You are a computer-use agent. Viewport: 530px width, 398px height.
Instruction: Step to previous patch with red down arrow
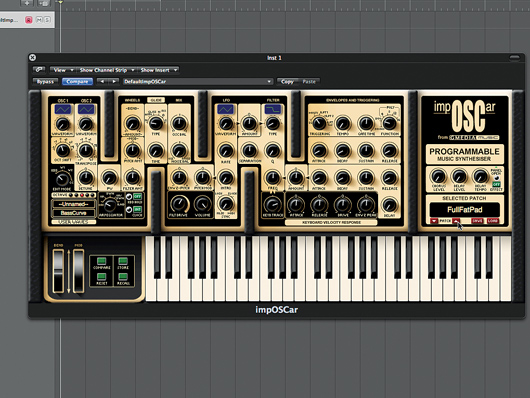(x=434, y=221)
